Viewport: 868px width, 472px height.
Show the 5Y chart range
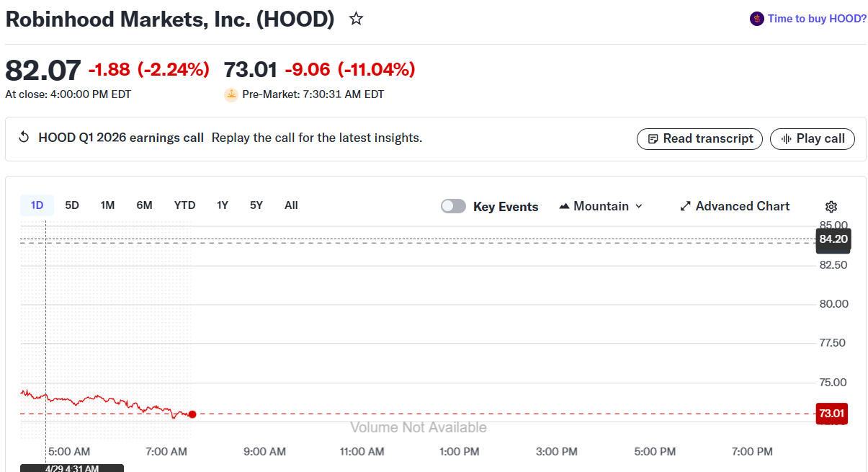(256, 205)
